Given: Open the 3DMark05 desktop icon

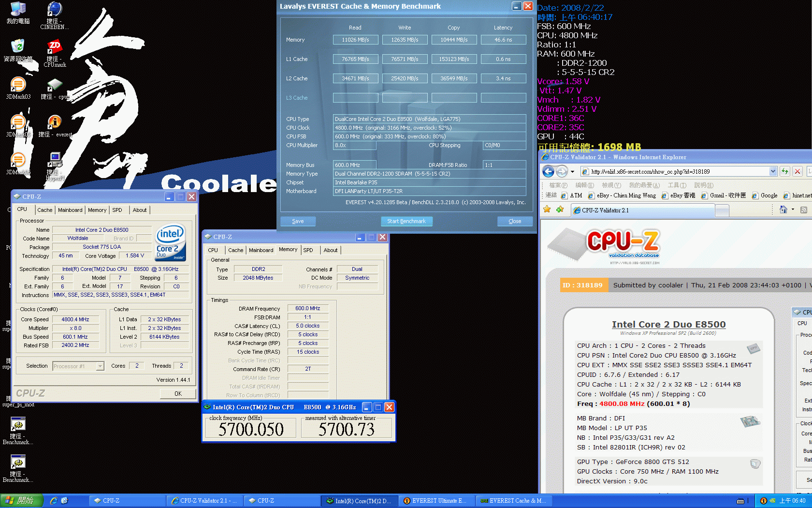Looking at the screenshot, I should [18, 126].
